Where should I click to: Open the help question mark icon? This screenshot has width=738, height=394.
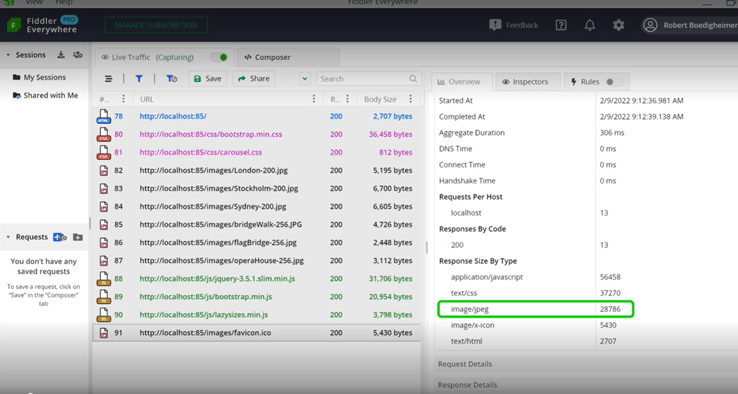click(561, 25)
